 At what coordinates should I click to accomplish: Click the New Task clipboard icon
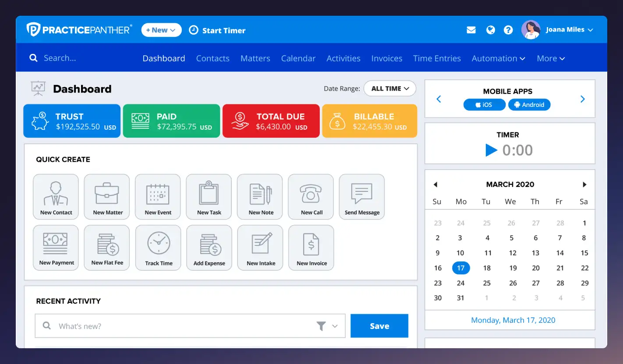tap(209, 196)
